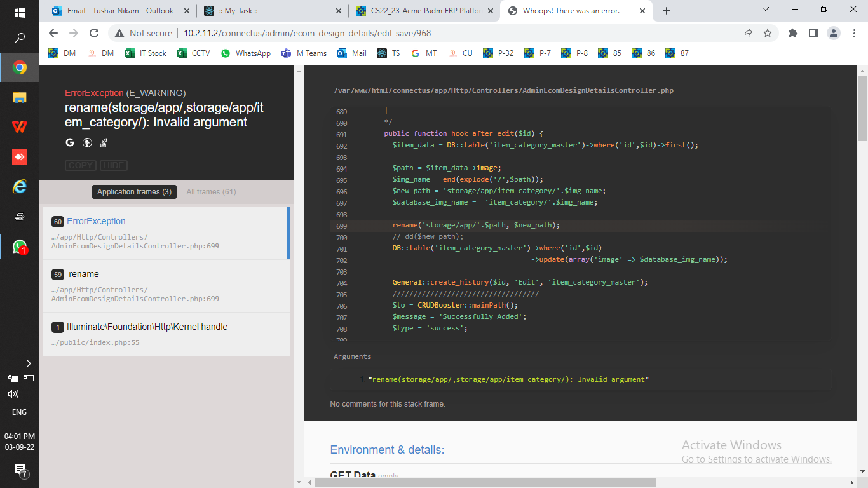This screenshot has height=488, width=868.
Task: Open the P-7 bookmark
Action: (538, 53)
